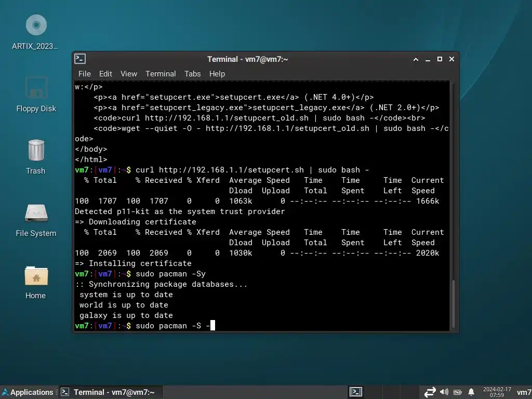Click the roll-up arrow in the terminal title bar
The height and width of the screenshot is (399, 532).
(416, 59)
